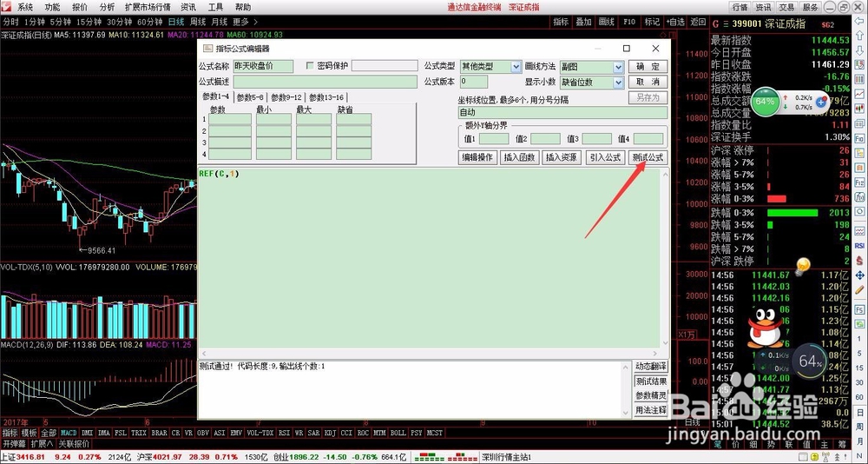
Task: Click the wave chart icon above RSI
Action: 859,231
